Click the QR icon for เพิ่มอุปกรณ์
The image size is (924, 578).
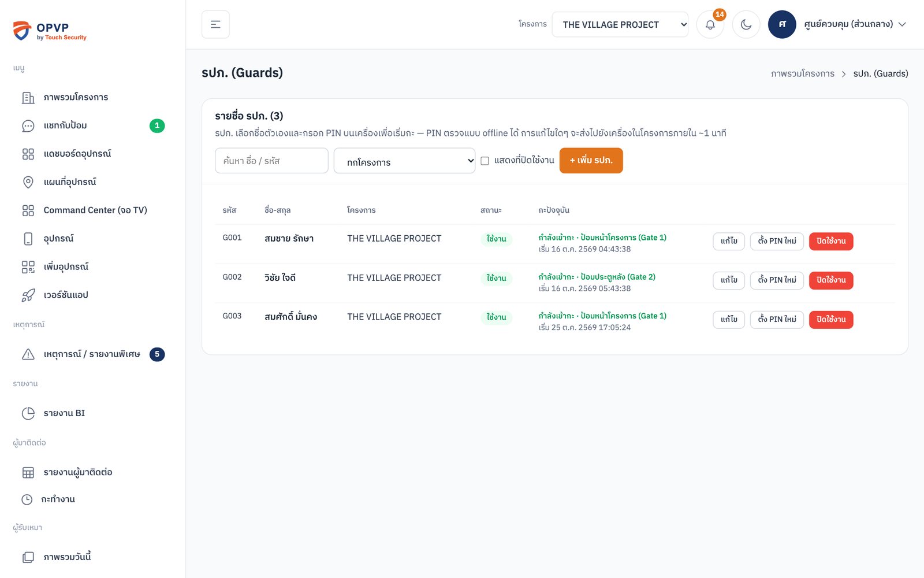[28, 267]
